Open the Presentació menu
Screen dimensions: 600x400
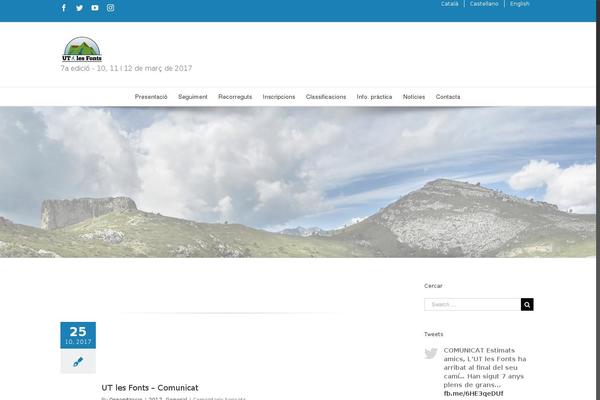(151, 97)
